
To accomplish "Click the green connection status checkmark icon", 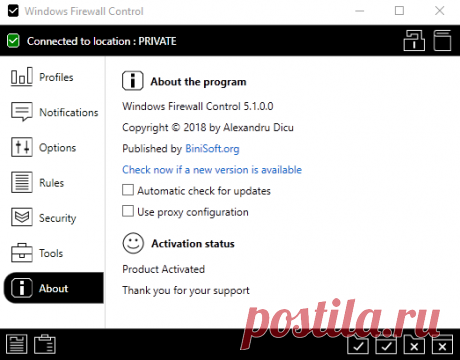I will [13, 41].
